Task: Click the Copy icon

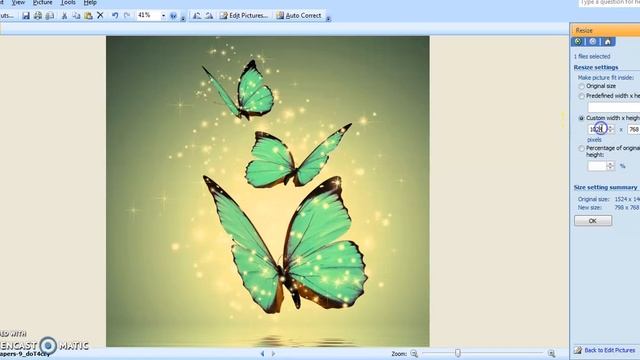Action: (x=76, y=16)
